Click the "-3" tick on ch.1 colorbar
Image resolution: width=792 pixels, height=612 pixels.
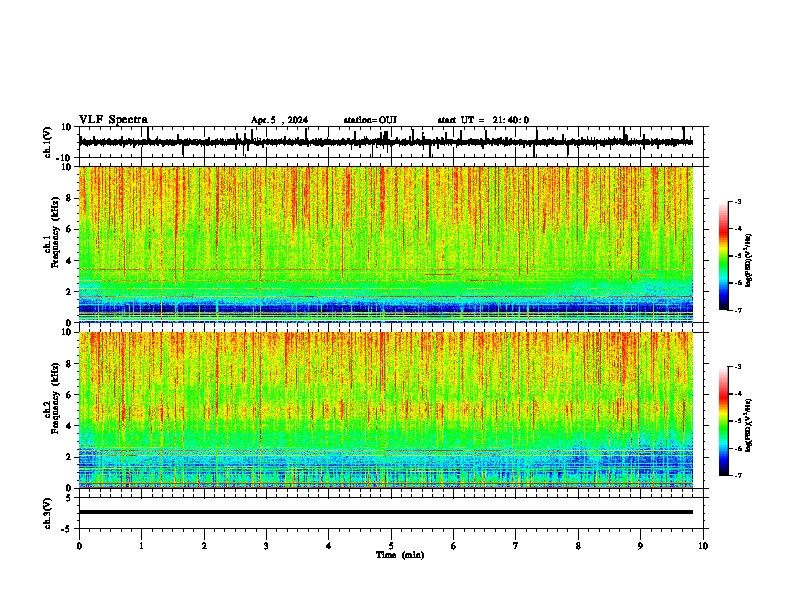(x=738, y=202)
